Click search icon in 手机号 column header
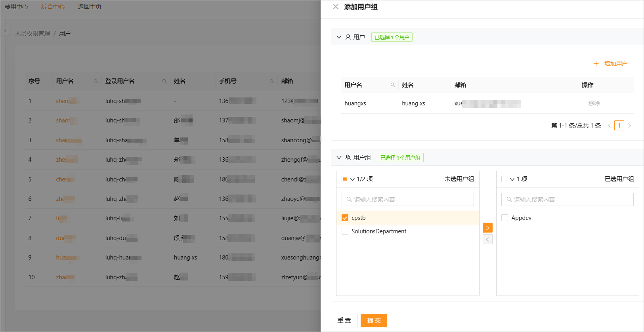The width and height of the screenshot is (644, 332). coord(272,81)
